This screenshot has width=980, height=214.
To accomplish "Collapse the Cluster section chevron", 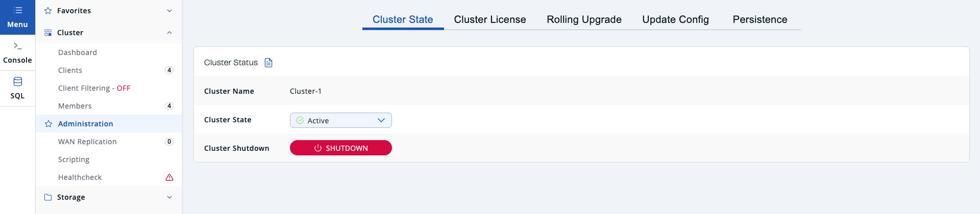I will [x=169, y=33].
